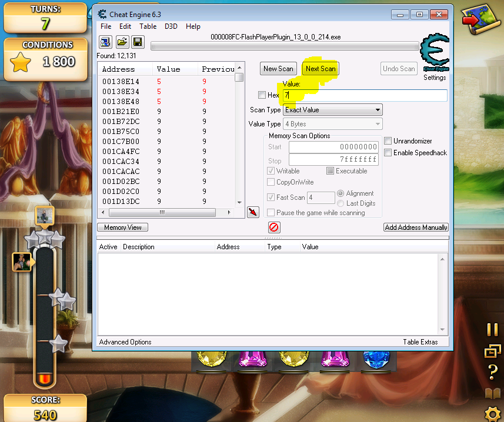Clear address list with the no-entry icon
This screenshot has width=504, height=422.
(x=274, y=227)
